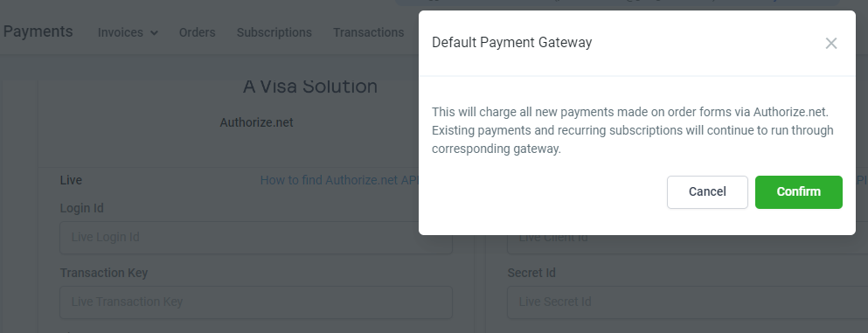Open the How to find Authorize.net API link

pyautogui.click(x=339, y=180)
